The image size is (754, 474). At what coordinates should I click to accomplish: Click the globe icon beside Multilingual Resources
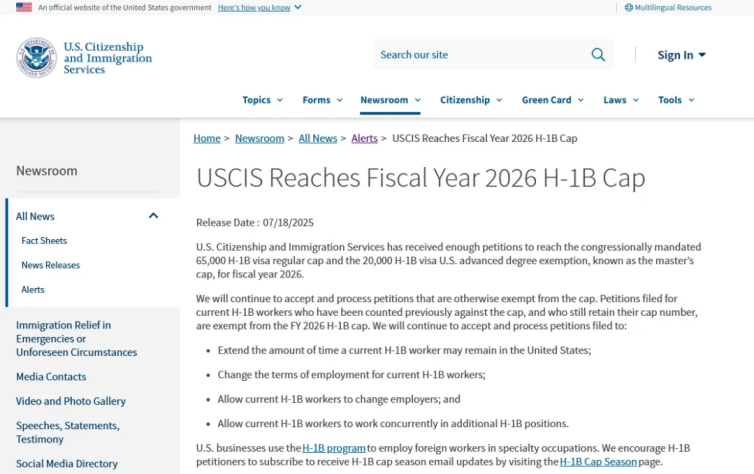628,8
